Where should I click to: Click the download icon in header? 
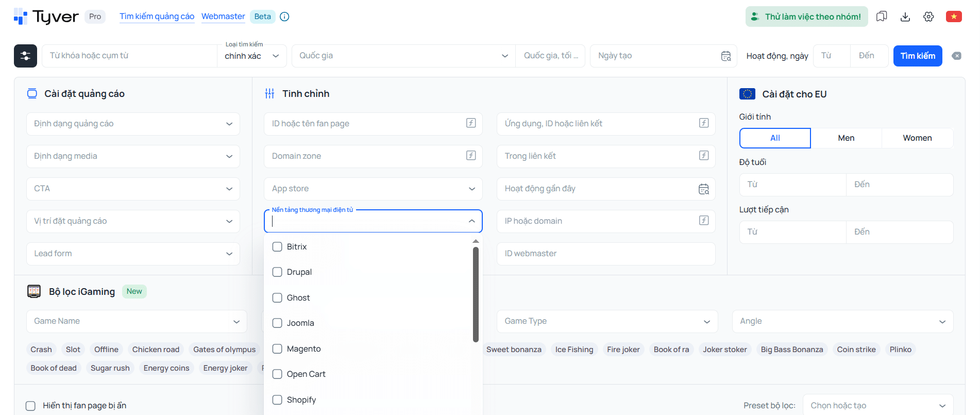(x=905, y=16)
